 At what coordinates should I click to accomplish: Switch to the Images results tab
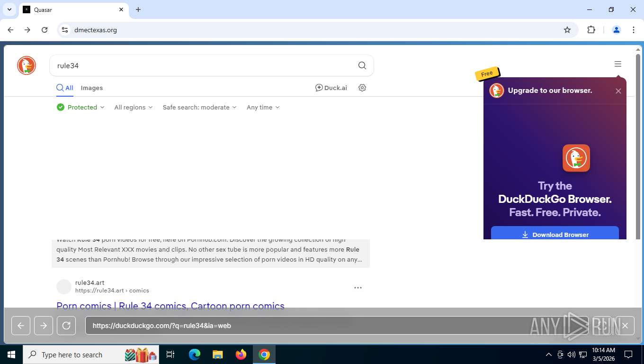click(92, 88)
